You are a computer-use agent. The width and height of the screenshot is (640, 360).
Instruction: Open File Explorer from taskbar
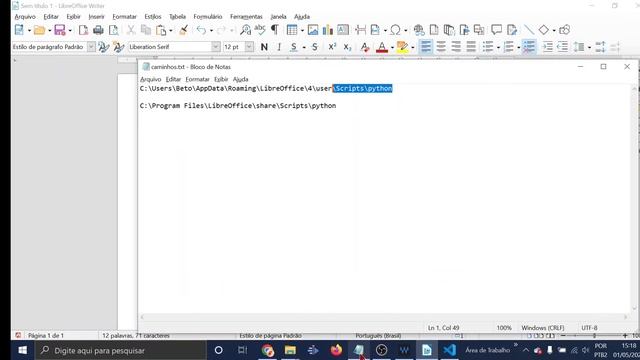click(x=290, y=350)
